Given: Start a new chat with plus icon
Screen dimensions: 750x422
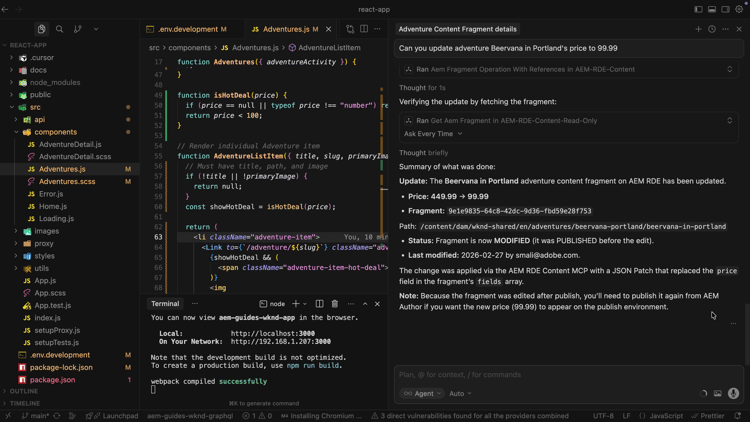Looking at the screenshot, I should tap(698, 29).
